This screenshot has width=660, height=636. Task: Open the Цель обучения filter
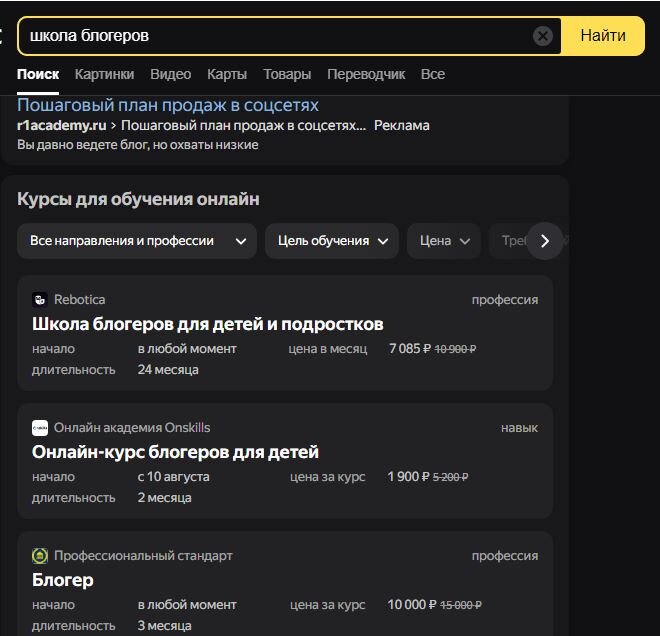coord(332,241)
